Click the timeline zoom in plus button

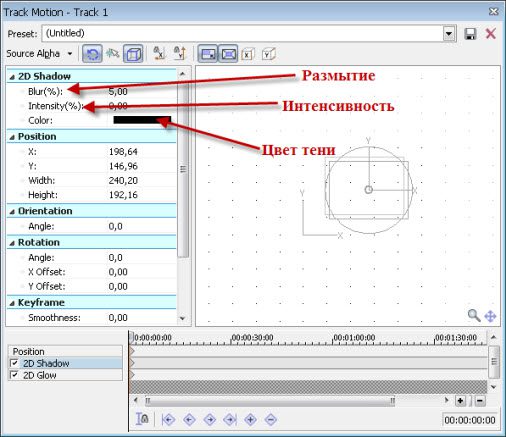pyautogui.click(x=460, y=401)
